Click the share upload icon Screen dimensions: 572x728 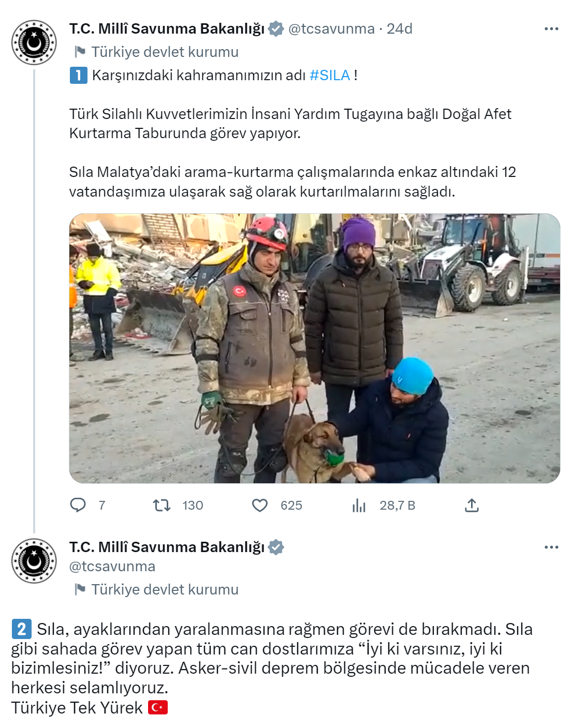[x=472, y=506]
